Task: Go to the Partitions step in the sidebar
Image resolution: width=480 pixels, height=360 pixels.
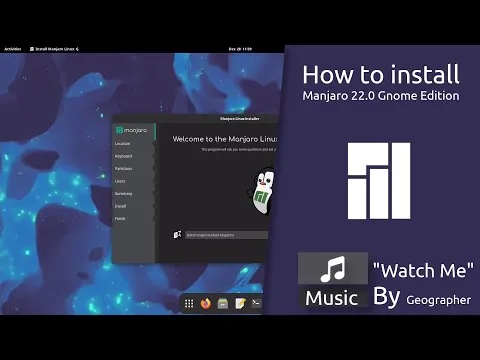Action: click(x=123, y=169)
